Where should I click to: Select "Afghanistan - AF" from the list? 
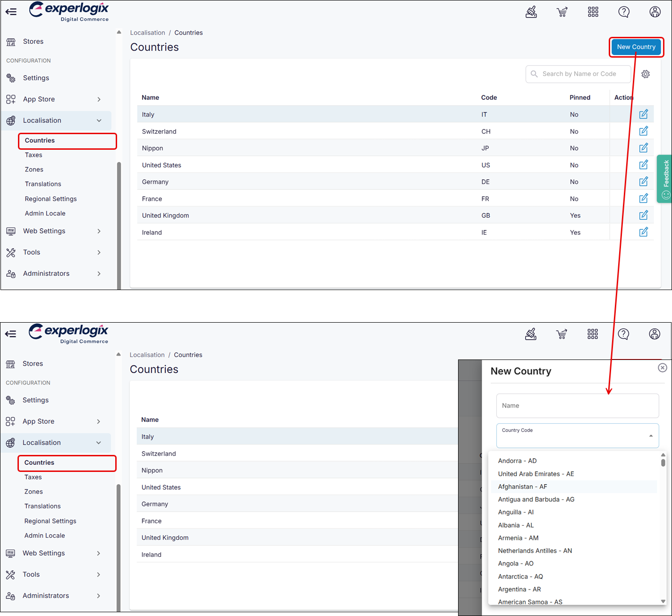coord(522,487)
